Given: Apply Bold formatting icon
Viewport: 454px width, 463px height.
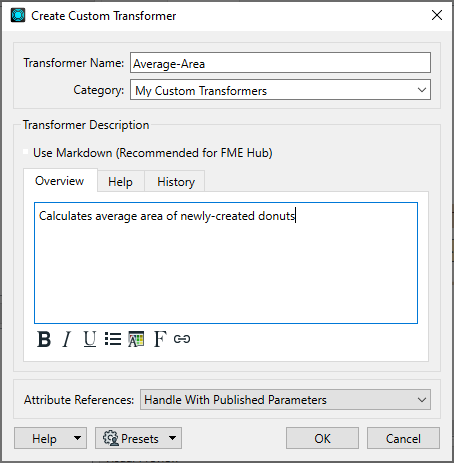Looking at the screenshot, I should point(44,339).
